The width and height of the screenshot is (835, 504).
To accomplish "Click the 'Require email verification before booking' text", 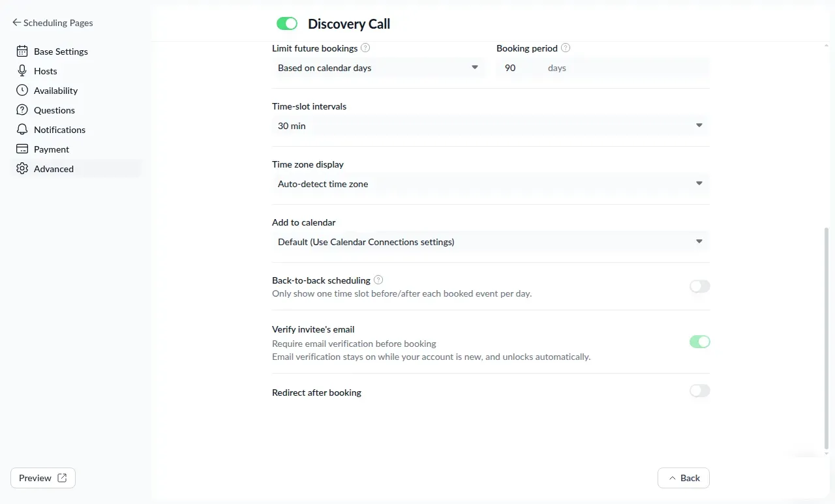I will tap(354, 344).
